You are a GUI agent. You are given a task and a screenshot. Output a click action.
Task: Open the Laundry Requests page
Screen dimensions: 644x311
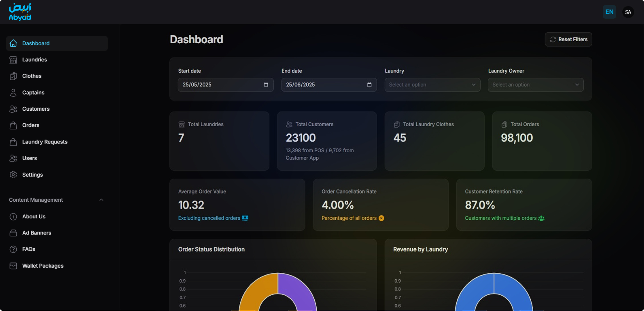pyautogui.click(x=57, y=142)
